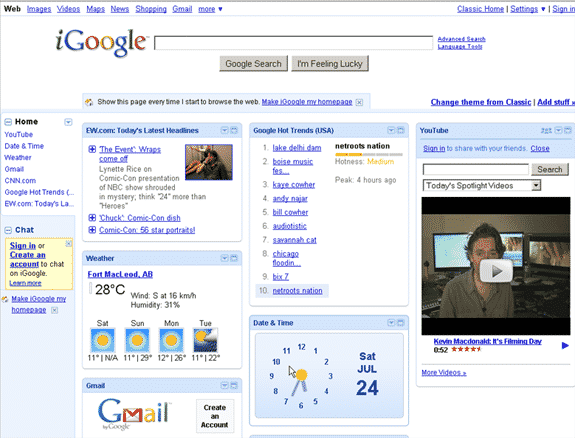575x438 pixels.
Task: Open Language Tools link
Action: click(x=460, y=47)
